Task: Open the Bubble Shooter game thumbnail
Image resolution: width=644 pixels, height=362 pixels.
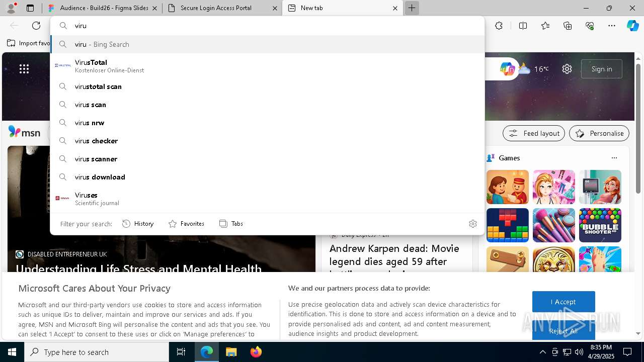Action: pyautogui.click(x=600, y=225)
